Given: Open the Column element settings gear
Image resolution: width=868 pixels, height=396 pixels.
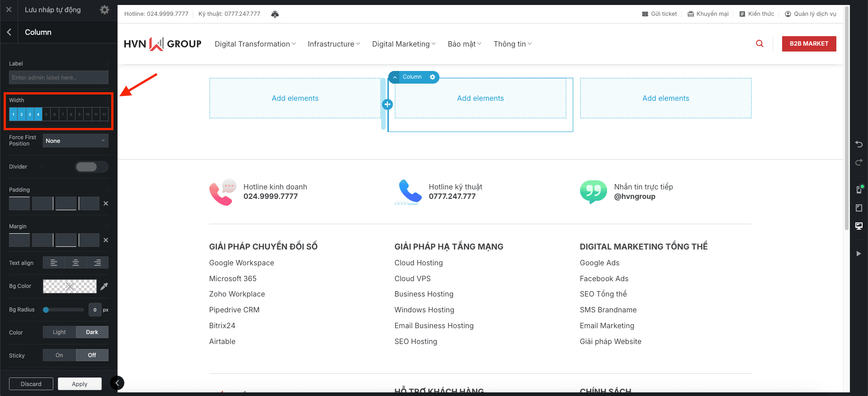Looking at the screenshot, I should point(432,77).
